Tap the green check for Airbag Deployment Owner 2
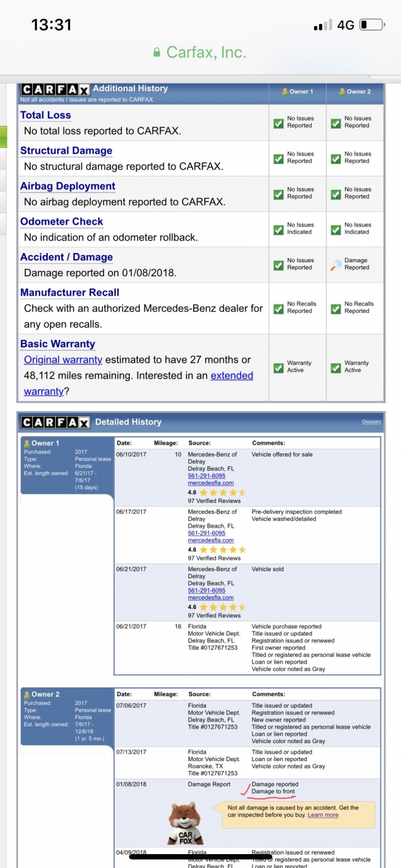Screen dimensions: 401x868 [x=336, y=194]
